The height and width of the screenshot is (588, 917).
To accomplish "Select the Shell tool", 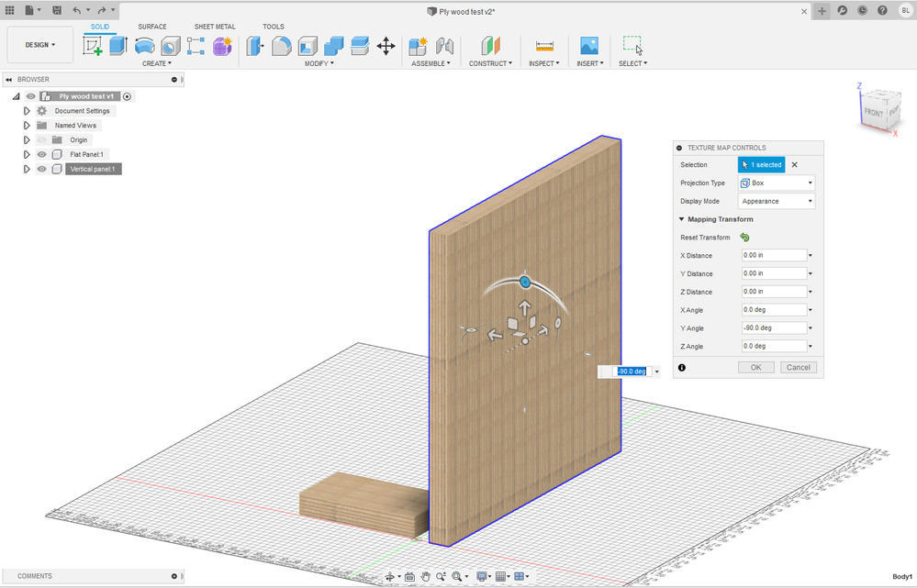I will pyautogui.click(x=308, y=46).
